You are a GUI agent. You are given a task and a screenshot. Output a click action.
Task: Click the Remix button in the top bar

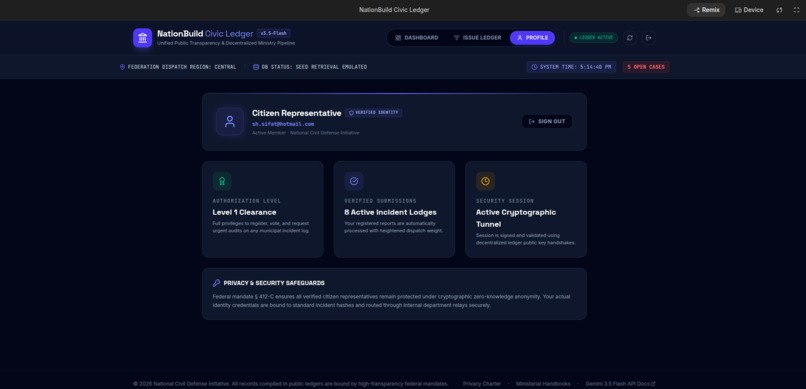coord(706,10)
